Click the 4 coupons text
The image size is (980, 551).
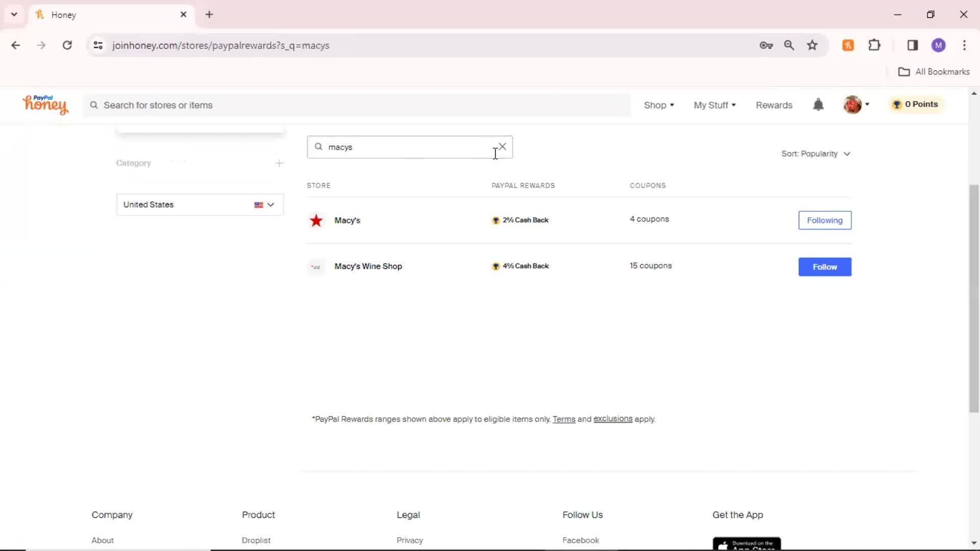tap(649, 219)
